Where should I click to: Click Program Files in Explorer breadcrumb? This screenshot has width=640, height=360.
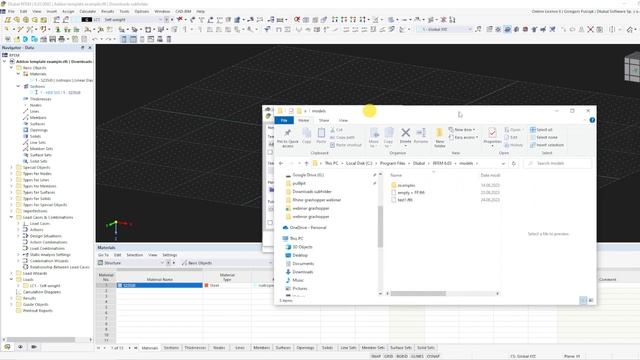tap(392, 163)
